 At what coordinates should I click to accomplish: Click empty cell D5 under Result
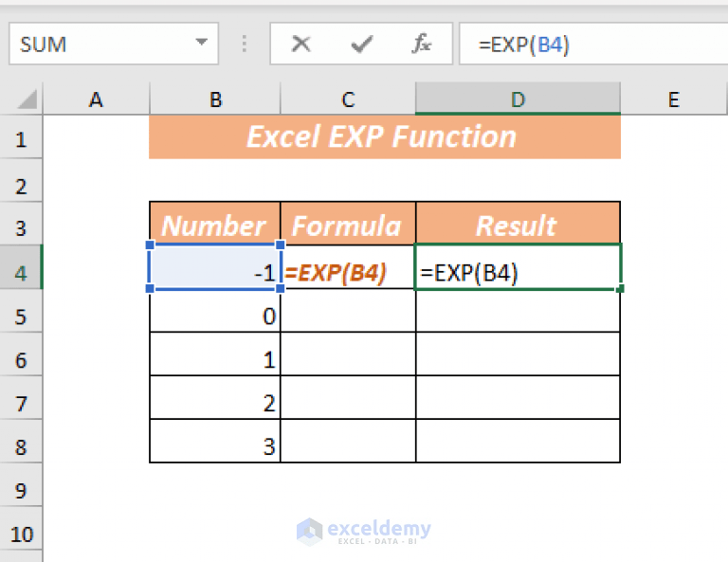point(518,311)
